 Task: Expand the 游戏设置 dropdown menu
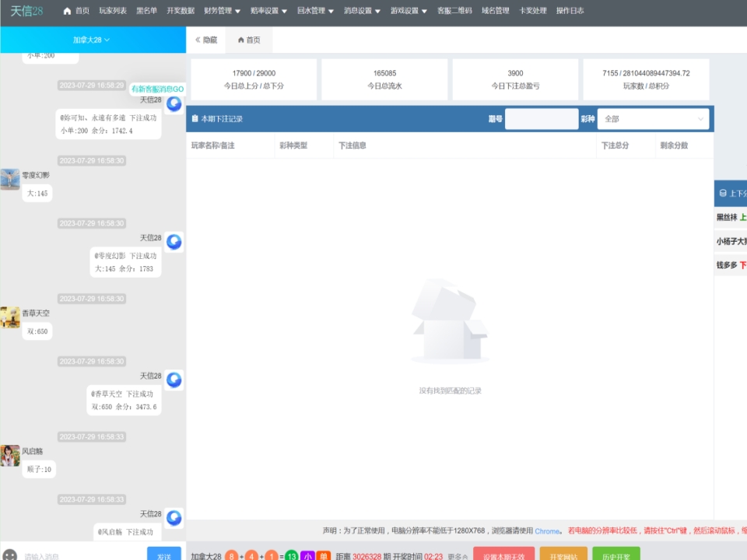[409, 11]
